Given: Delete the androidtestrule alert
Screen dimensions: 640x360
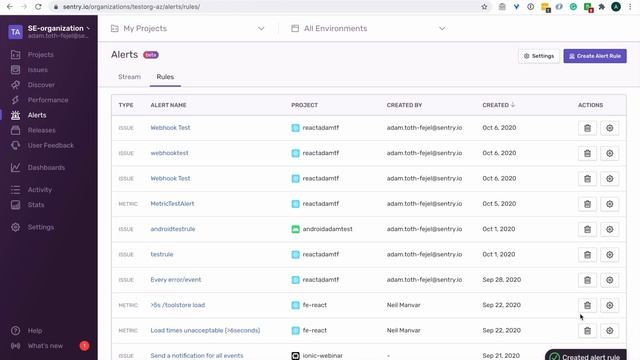Looking at the screenshot, I should pyautogui.click(x=587, y=229).
